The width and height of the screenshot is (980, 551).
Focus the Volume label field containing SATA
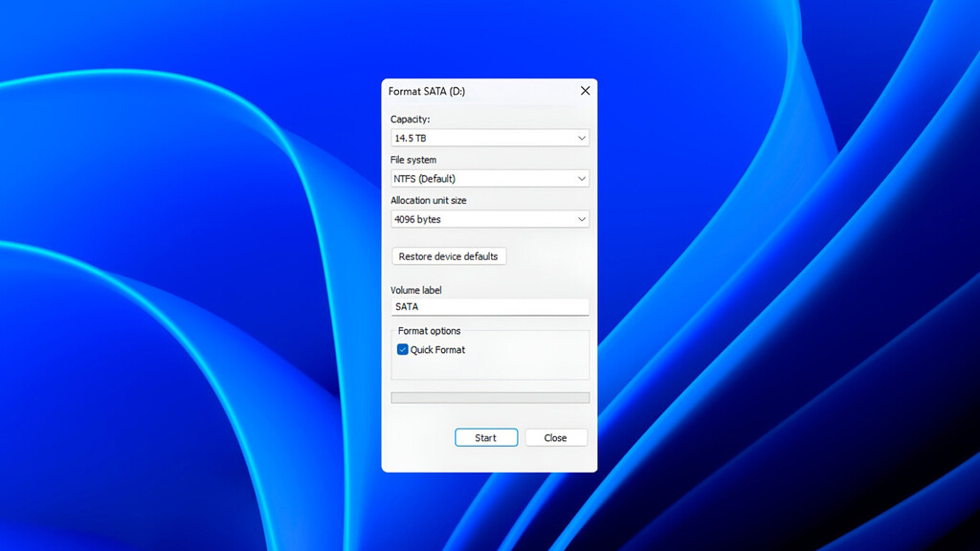pyautogui.click(x=490, y=307)
